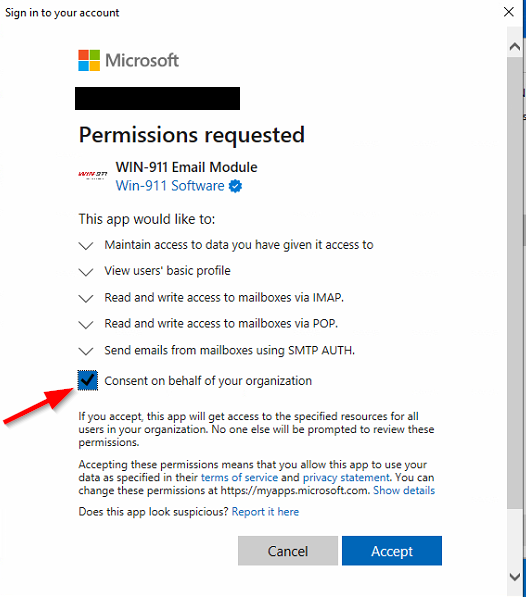This screenshot has width=526, height=597.
Task: Open the privacy statement link
Action: [x=346, y=477]
